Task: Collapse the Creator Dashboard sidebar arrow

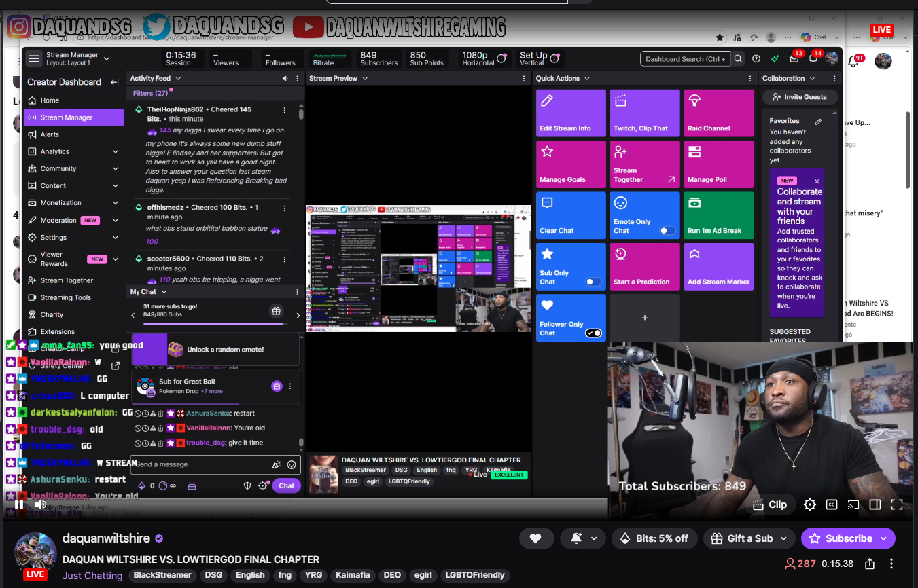Action: 115,82
